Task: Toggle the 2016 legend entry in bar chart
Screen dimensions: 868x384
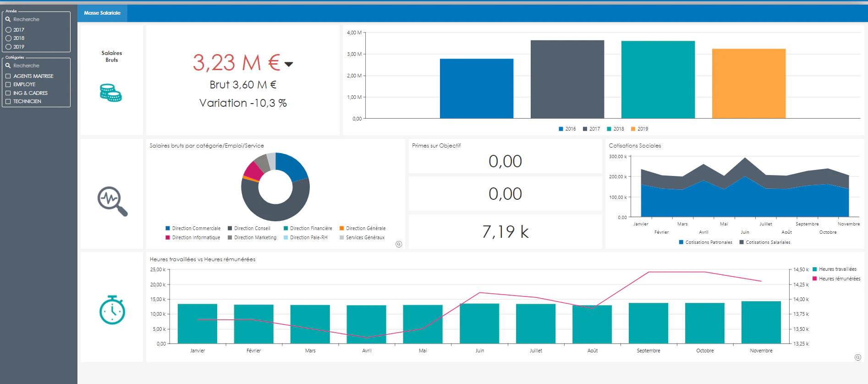Action: [567, 129]
